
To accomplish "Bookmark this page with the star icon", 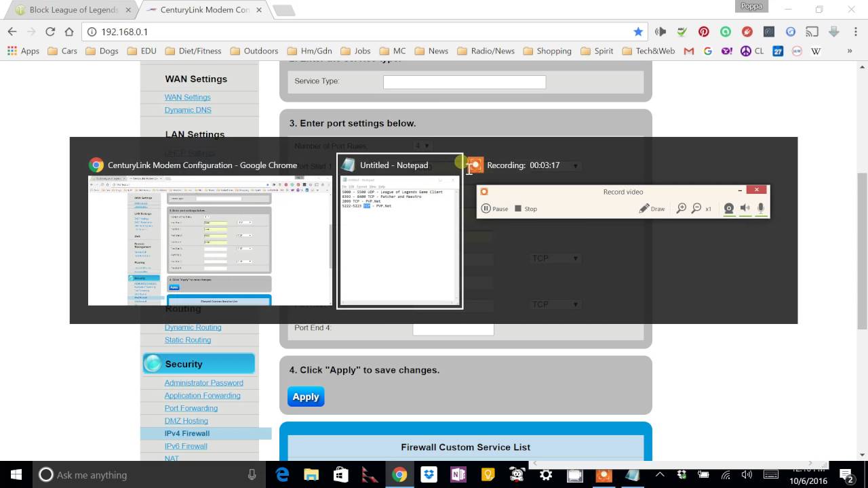I will 638,32.
